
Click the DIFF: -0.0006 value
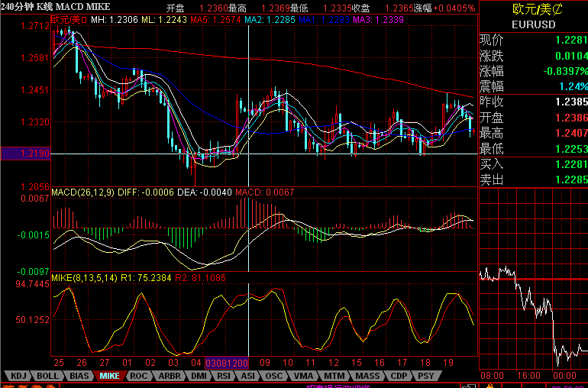(x=146, y=192)
